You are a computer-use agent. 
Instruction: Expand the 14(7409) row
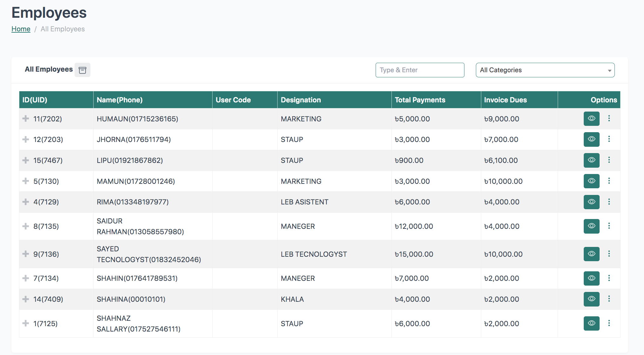(x=26, y=299)
